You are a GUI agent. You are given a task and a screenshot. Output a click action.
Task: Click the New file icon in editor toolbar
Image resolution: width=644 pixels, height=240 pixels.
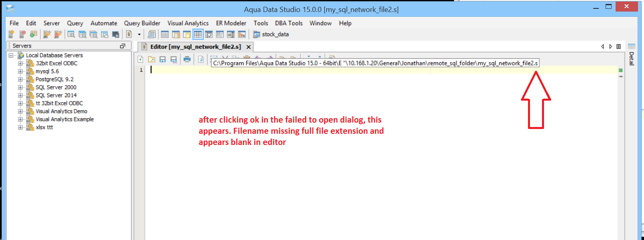140,60
